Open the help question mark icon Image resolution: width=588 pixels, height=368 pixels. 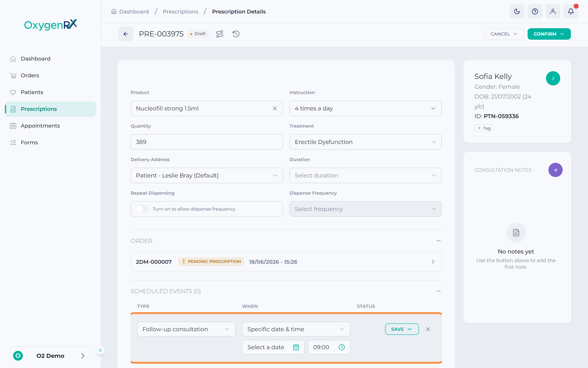(535, 11)
